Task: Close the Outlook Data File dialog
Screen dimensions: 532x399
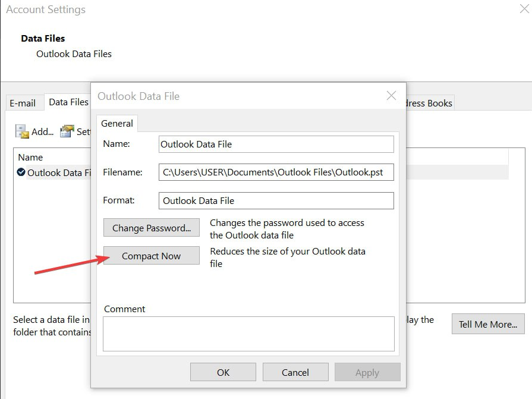Action: click(391, 96)
